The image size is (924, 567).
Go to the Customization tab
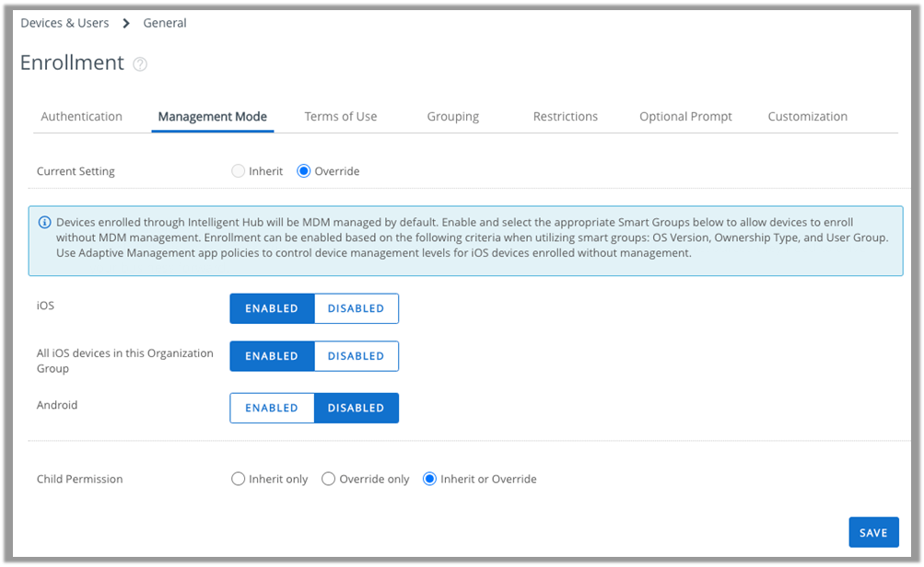[807, 117]
